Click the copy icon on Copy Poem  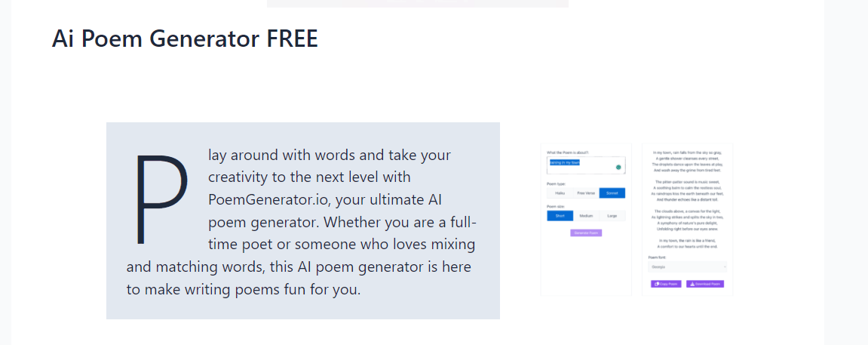(657, 284)
